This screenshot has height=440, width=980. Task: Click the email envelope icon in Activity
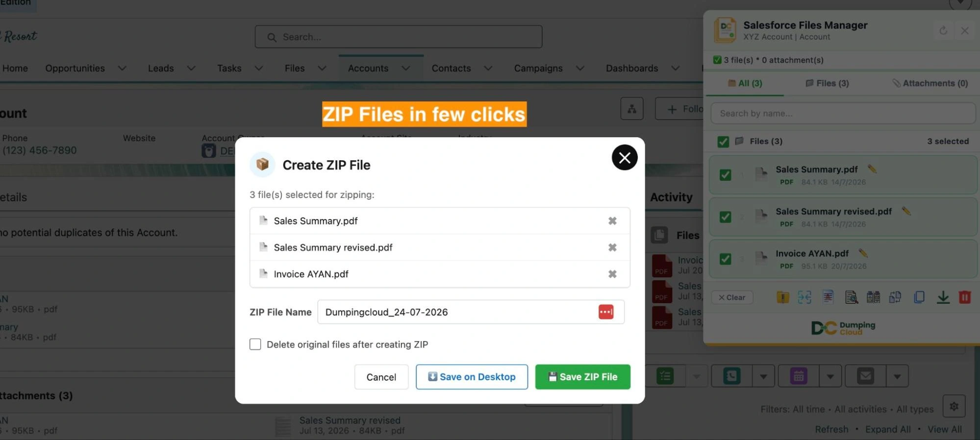coord(865,376)
